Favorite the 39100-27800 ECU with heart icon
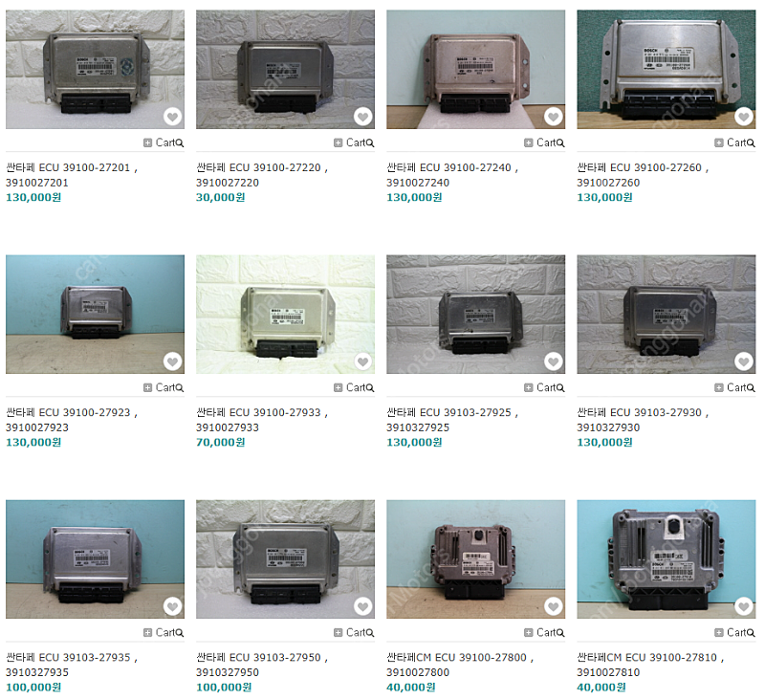This screenshot has height=700, width=765. coord(554,606)
